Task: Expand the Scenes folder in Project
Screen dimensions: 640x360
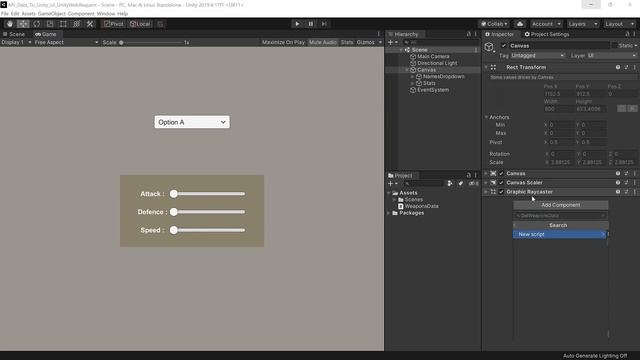Action: click(x=394, y=200)
